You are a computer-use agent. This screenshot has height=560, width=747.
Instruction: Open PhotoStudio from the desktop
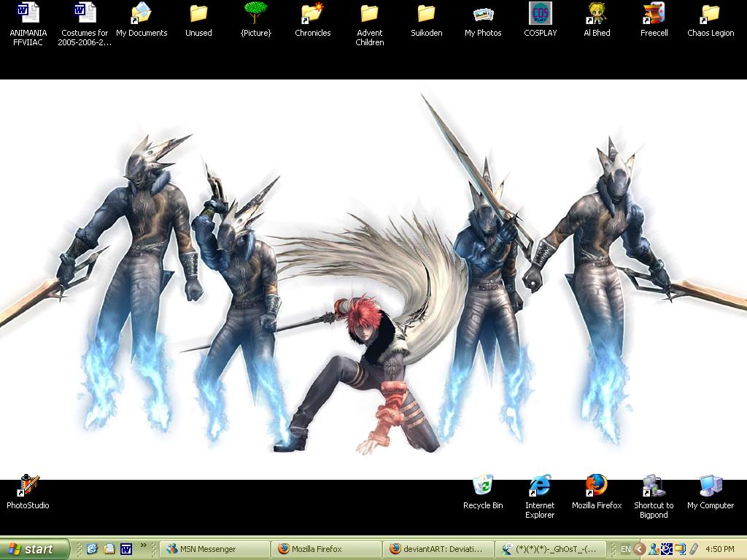[28, 486]
